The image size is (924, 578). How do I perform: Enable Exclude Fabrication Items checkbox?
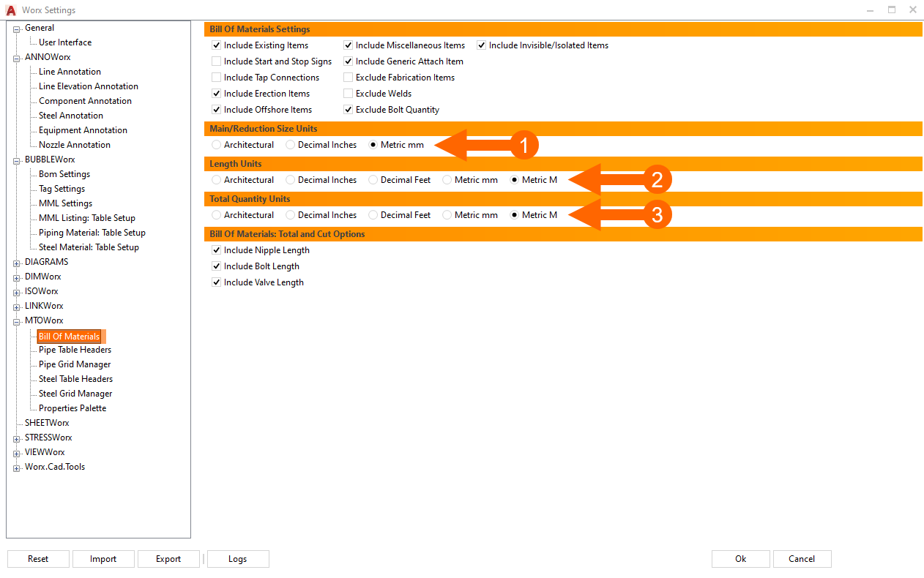coord(348,78)
